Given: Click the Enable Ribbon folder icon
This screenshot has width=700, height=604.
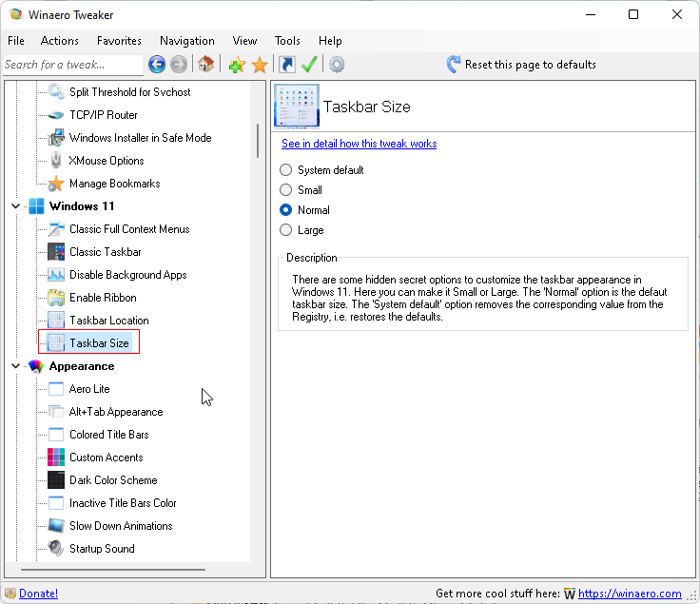Looking at the screenshot, I should pyautogui.click(x=56, y=298).
